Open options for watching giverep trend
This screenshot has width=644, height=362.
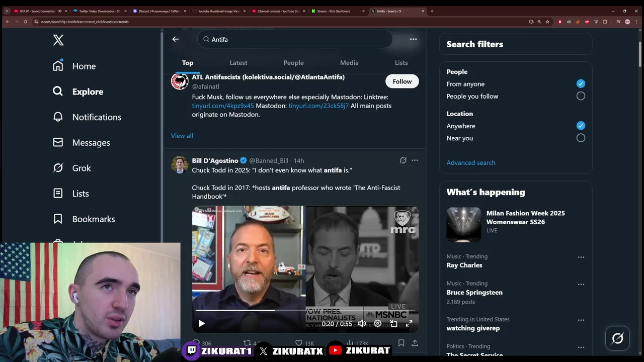581,320
